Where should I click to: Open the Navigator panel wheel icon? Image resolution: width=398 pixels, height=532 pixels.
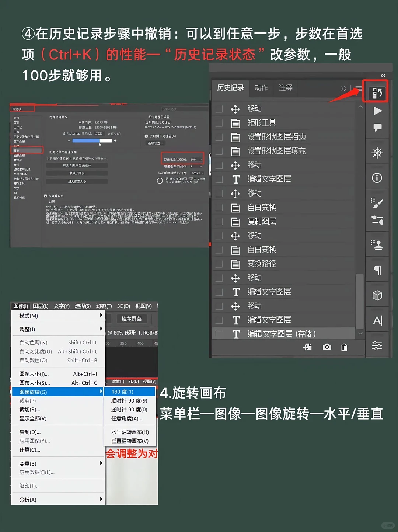coord(377,152)
